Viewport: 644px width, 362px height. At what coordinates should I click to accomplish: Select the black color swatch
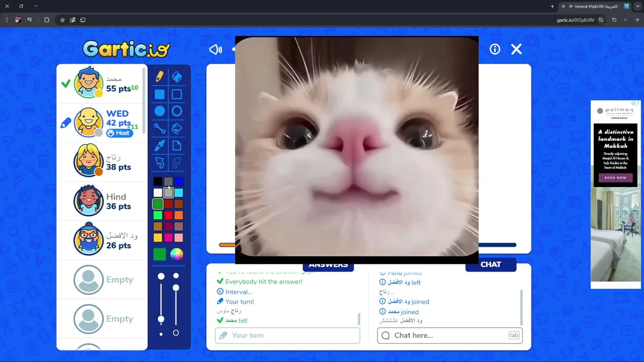click(158, 182)
